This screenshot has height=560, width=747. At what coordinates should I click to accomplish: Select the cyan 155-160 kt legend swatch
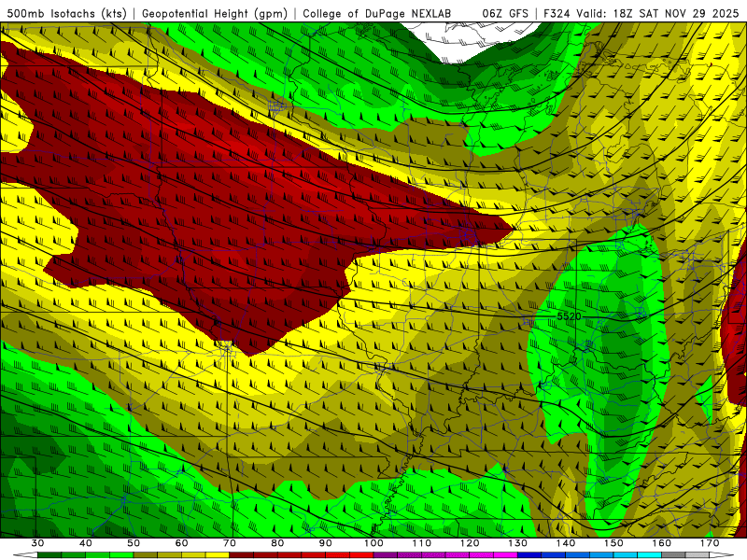(650, 555)
